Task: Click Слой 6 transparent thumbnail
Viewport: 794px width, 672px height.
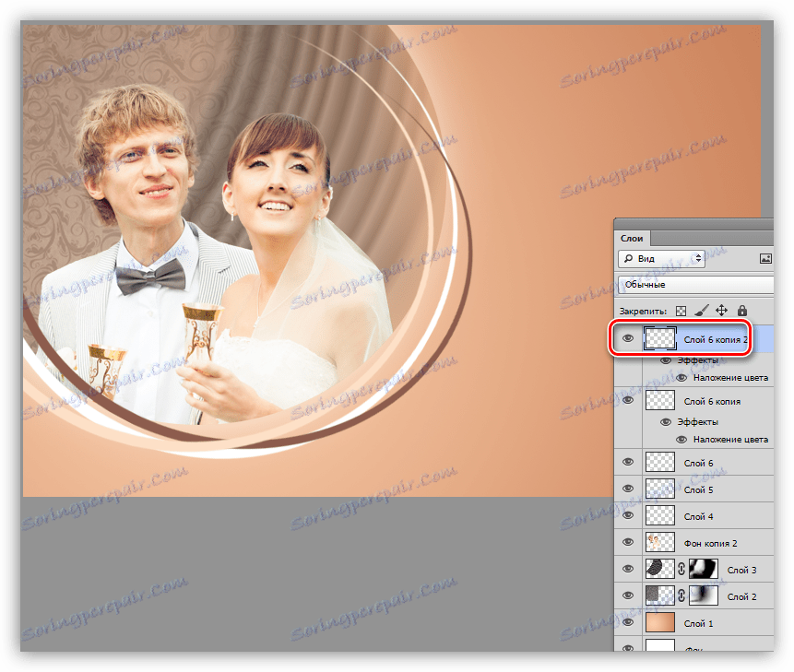Action: 660,462
